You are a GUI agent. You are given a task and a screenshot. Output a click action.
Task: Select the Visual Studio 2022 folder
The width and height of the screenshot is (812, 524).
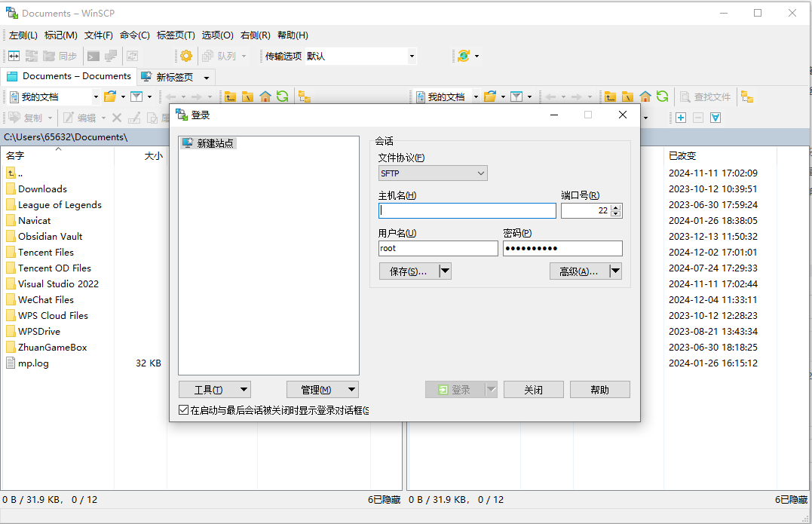pyautogui.click(x=58, y=283)
